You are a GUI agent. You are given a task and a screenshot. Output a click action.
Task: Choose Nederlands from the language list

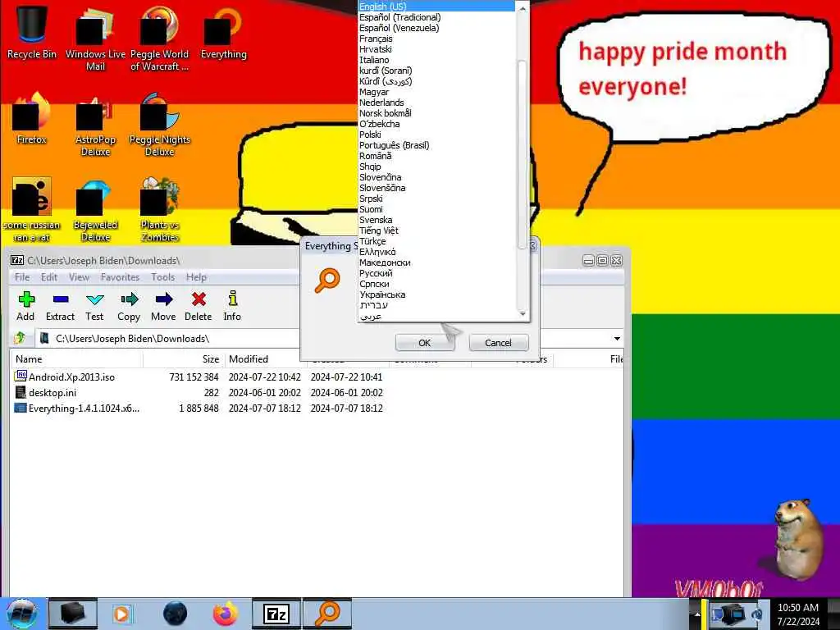coord(436,103)
